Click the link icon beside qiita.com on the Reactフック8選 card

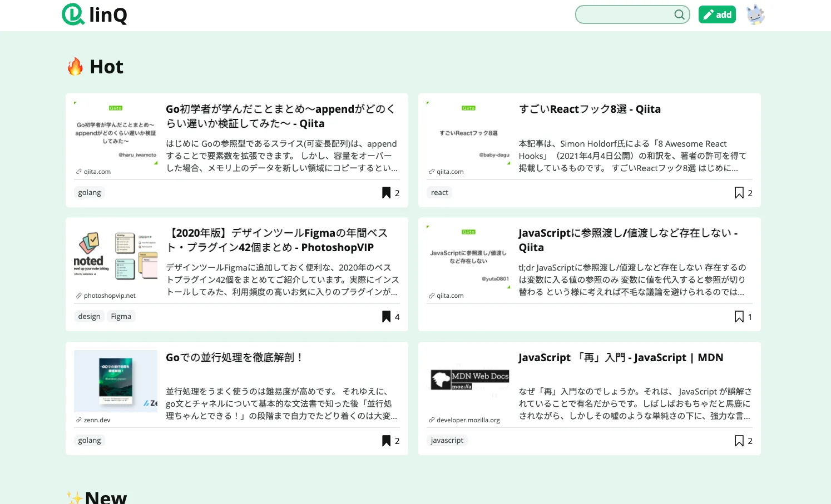[432, 171]
